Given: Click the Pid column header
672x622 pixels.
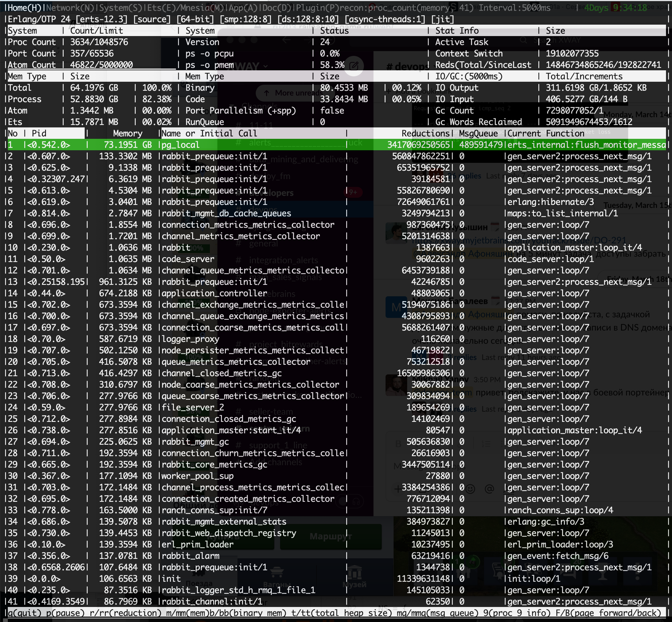Looking at the screenshot, I should click(39, 133).
